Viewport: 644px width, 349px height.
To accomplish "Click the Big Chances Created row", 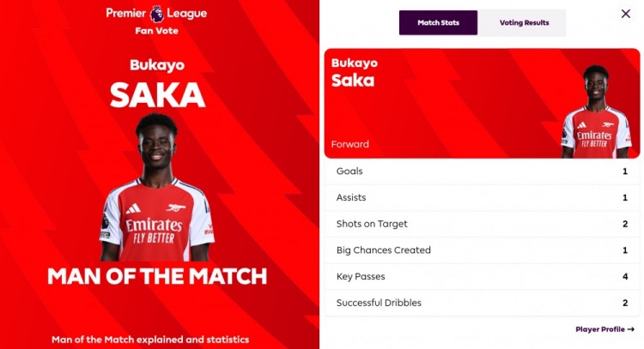I will (482, 250).
